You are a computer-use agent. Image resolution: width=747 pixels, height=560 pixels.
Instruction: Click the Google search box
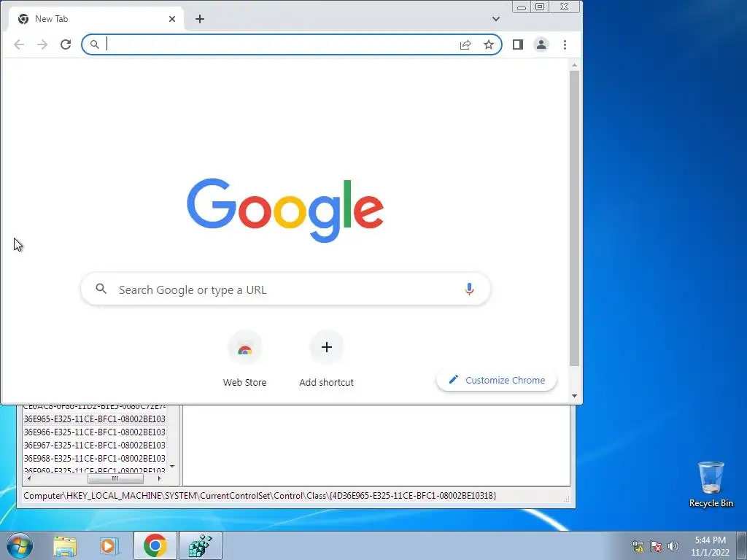pyautogui.click(x=286, y=289)
